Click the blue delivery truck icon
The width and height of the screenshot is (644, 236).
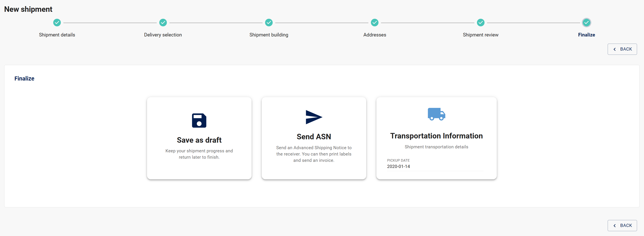point(436,114)
